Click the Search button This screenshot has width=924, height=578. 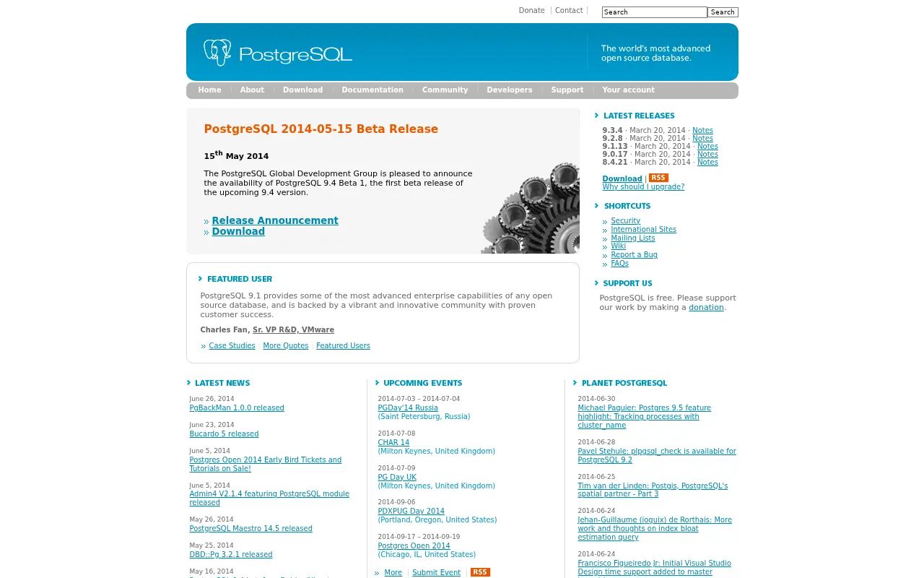[723, 12]
